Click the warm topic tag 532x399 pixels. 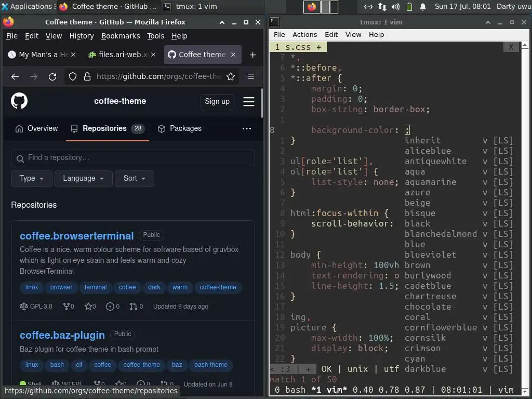point(180,287)
